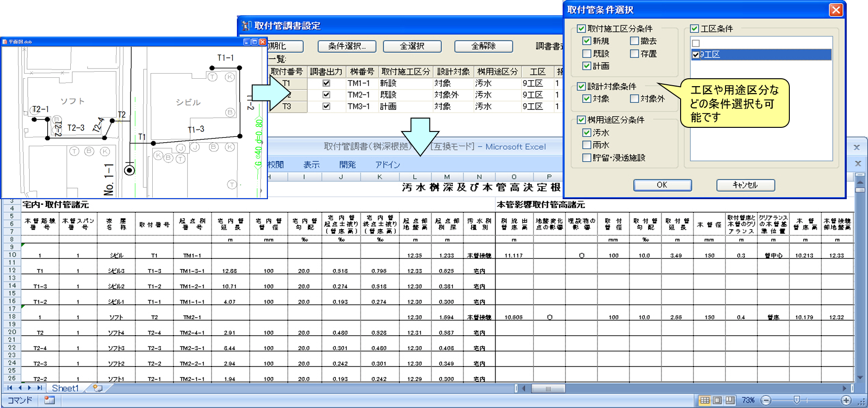Open the アドイン ribbon tab
The width and height of the screenshot is (868, 408).
pyautogui.click(x=387, y=165)
